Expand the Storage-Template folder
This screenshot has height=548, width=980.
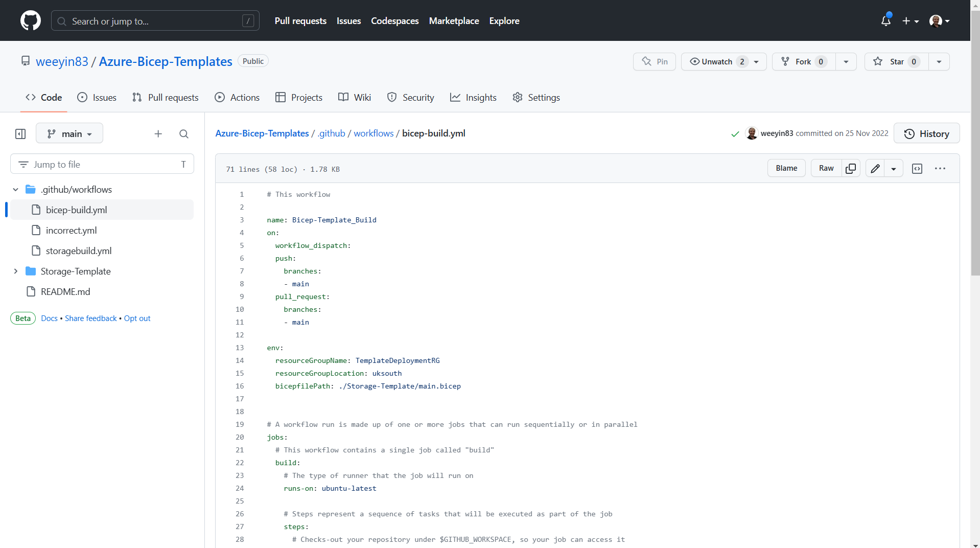[x=15, y=271]
